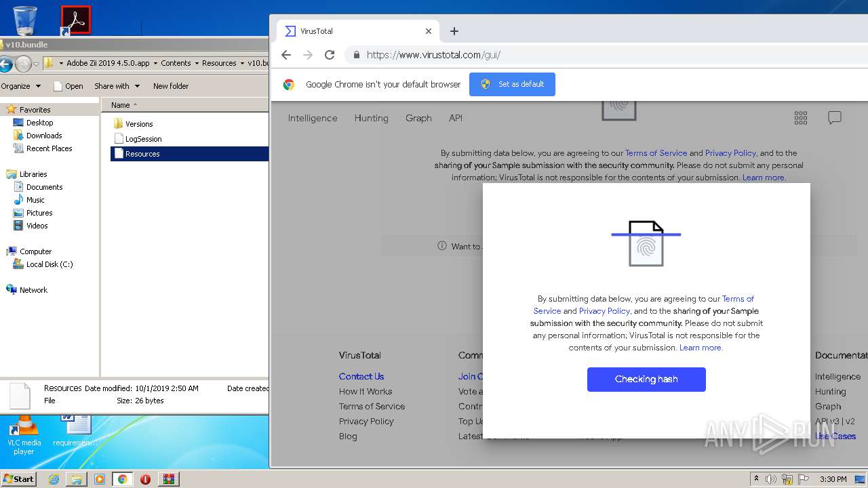868x488 pixels.
Task: Open Windows Explorer from the taskbar
Action: (x=77, y=479)
